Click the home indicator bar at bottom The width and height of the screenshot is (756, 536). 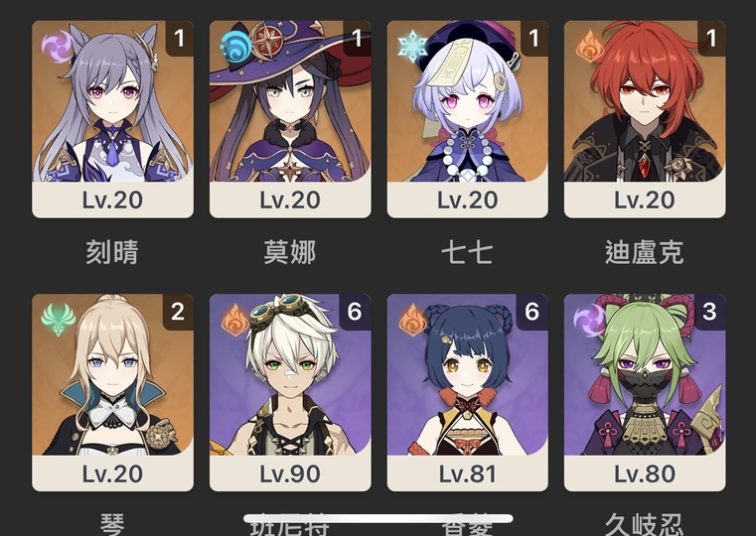pos(378,519)
